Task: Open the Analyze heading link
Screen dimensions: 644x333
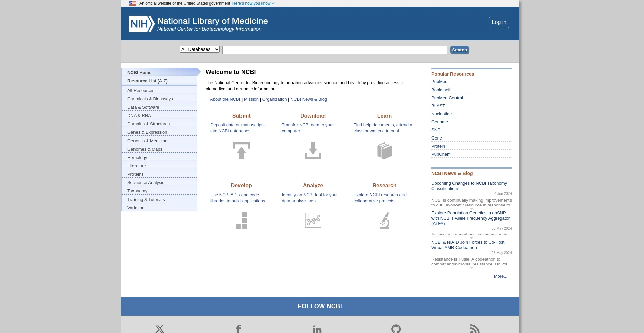Action: pos(313,185)
